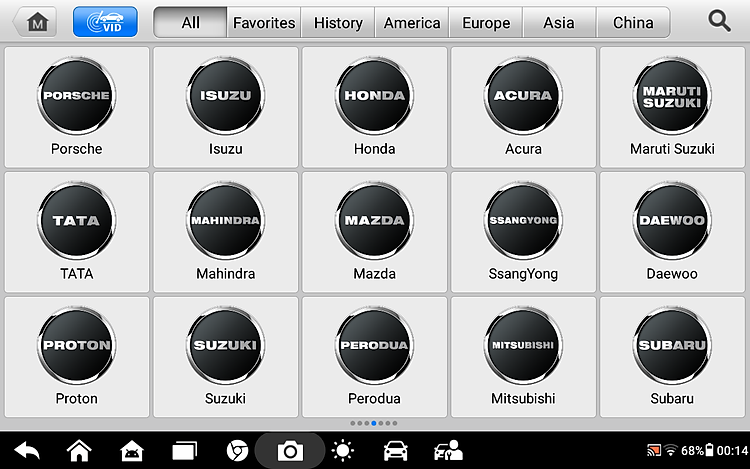Tap the 68% battery indicator
The height and width of the screenshot is (469, 750).
[x=697, y=450]
